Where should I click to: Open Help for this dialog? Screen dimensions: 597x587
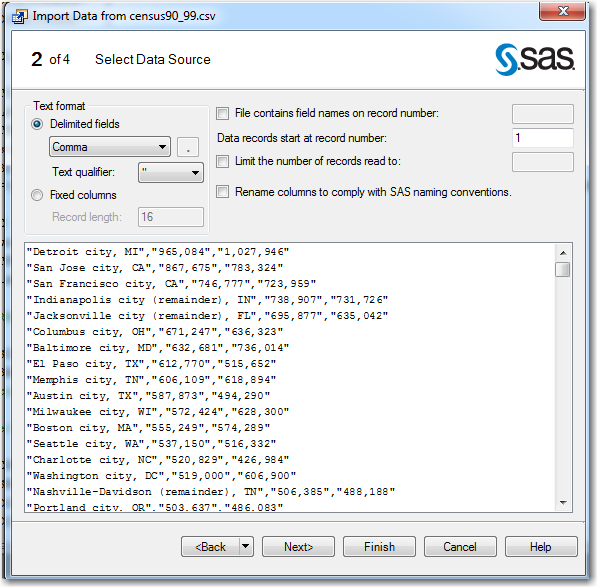541,547
